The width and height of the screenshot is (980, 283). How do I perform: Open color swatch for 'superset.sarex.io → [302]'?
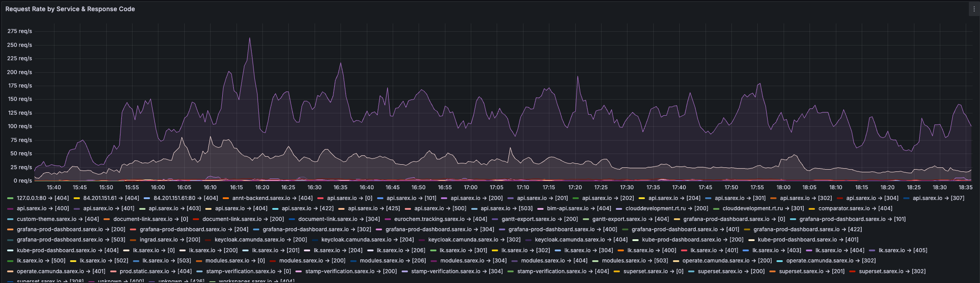click(x=852, y=271)
